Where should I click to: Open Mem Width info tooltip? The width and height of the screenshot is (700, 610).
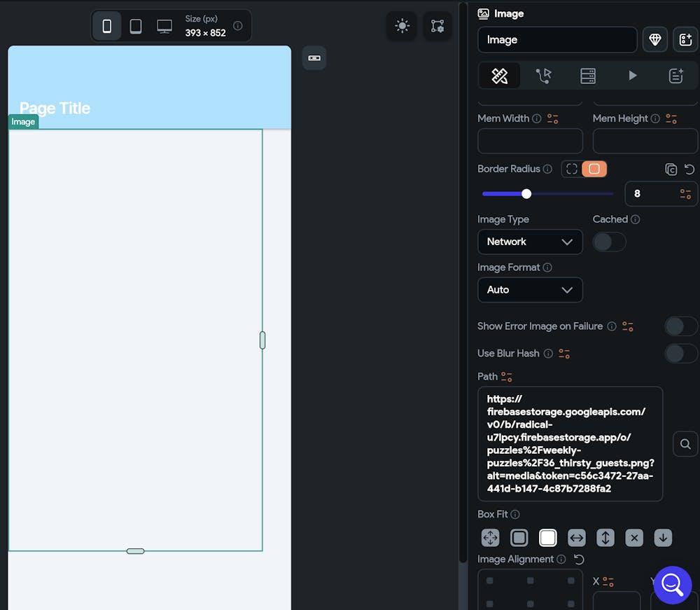tap(537, 118)
